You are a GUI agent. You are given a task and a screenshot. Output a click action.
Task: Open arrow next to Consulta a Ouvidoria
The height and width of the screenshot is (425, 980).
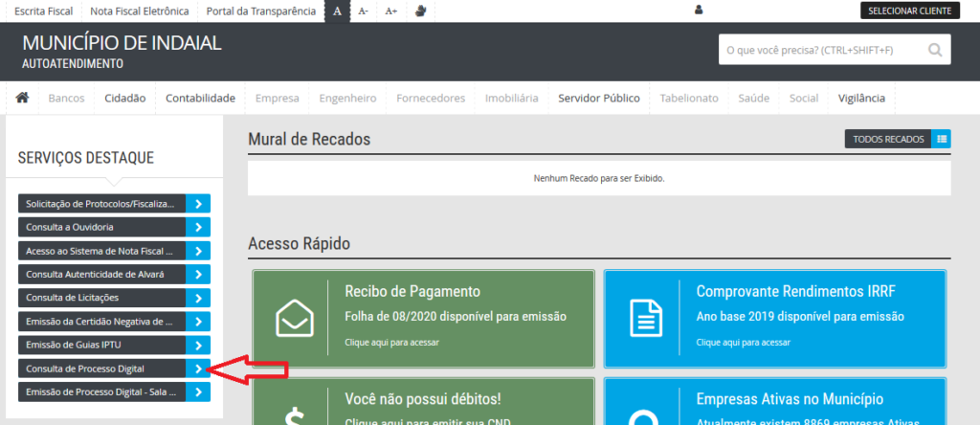pyautogui.click(x=198, y=227)
